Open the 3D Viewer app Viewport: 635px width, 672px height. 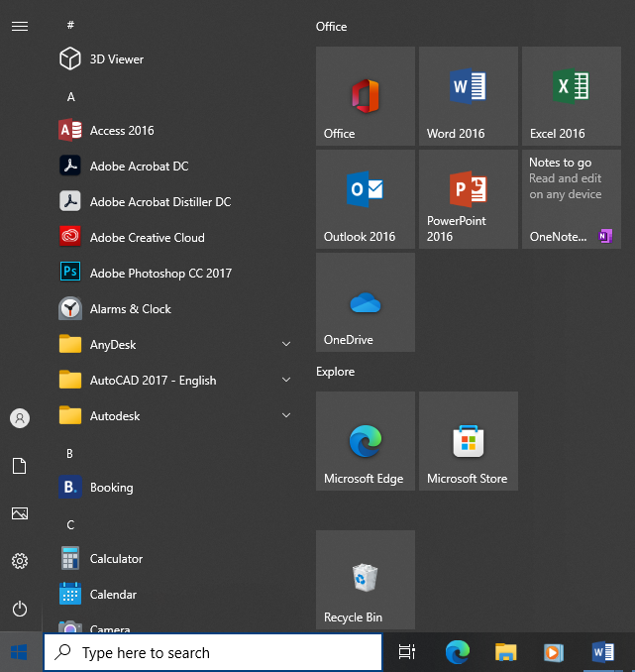173,58
